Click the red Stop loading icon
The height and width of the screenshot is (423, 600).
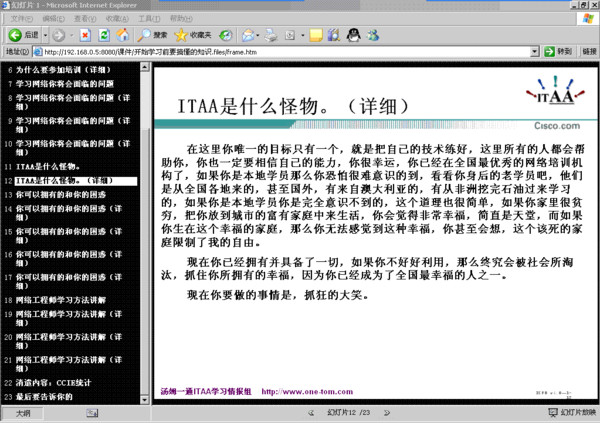coord(85,35)
